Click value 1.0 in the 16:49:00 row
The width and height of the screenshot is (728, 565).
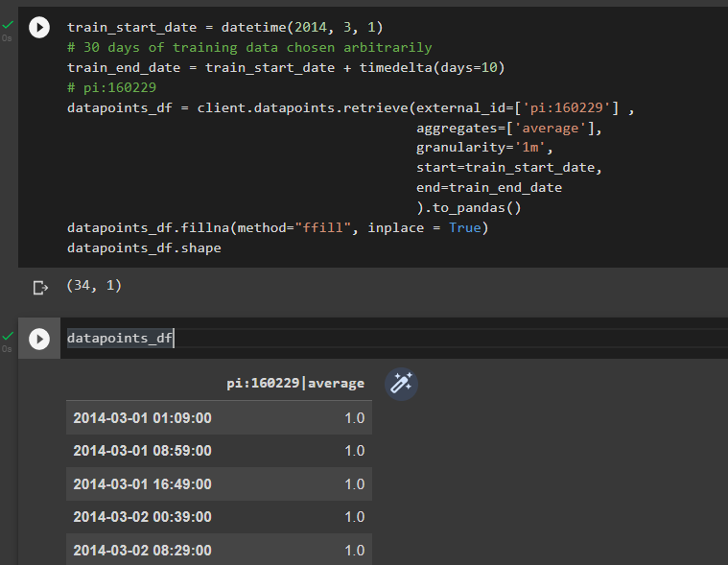point(355,484)
